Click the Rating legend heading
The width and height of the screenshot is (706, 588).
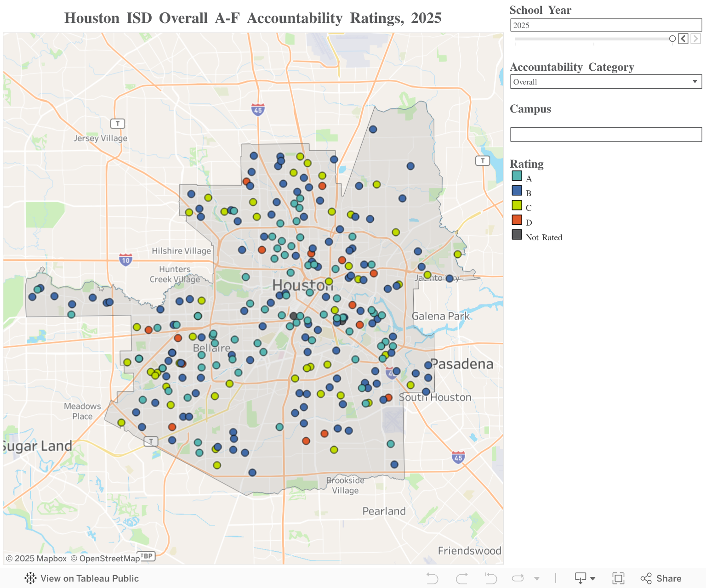(527, 164)
